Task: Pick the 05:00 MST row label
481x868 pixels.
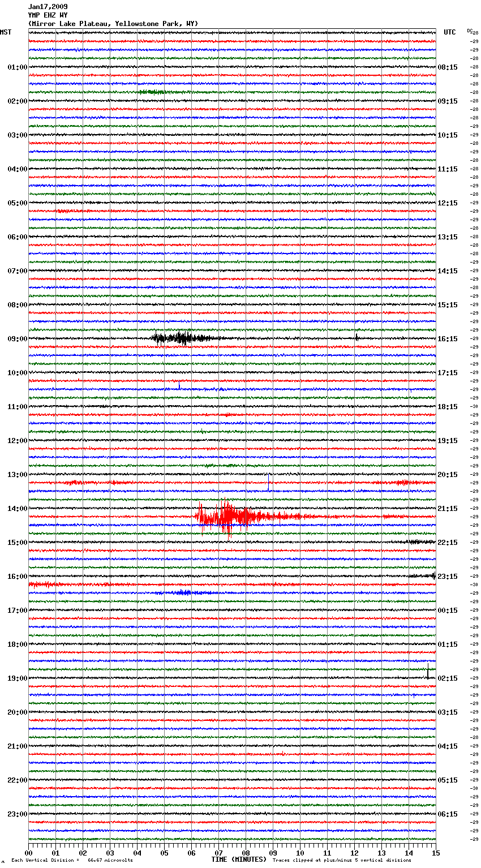Action: click(17, 203)
